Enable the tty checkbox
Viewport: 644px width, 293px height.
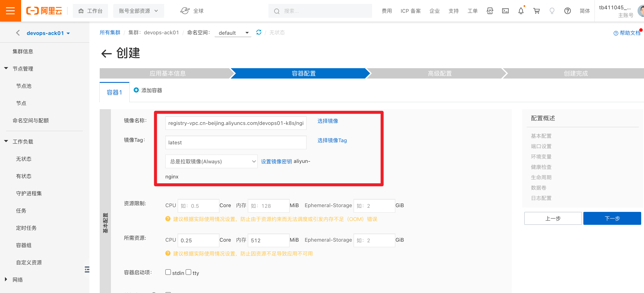(x=188, y=272)
